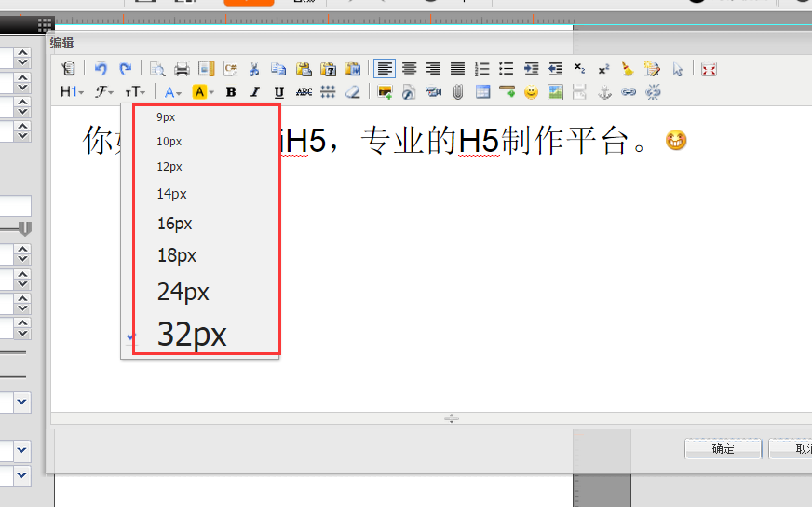The width and height of the screenshot is (812, 507).
Task: Undo the last edit
Action: tap(101, 68)
